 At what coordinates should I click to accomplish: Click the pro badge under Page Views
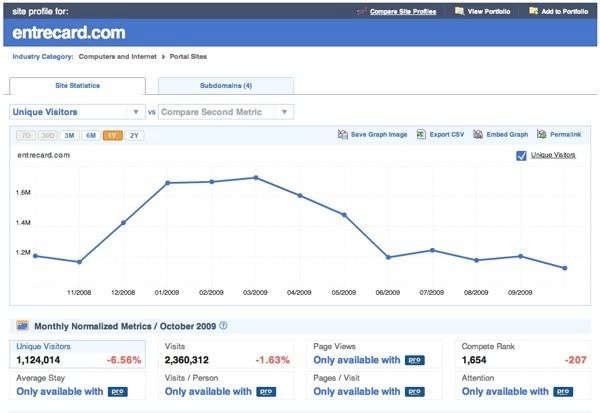tap(415, 360)
